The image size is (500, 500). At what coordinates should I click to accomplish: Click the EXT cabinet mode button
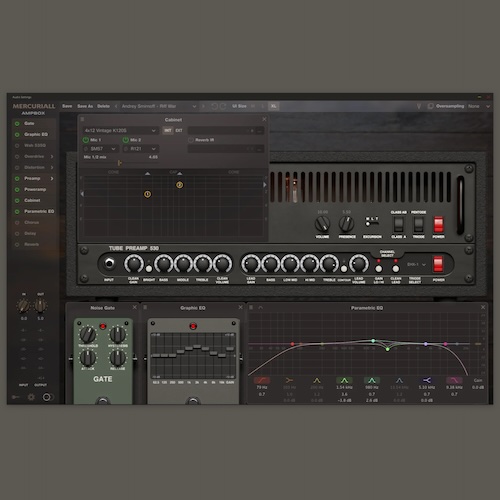[x=179, y=131]
